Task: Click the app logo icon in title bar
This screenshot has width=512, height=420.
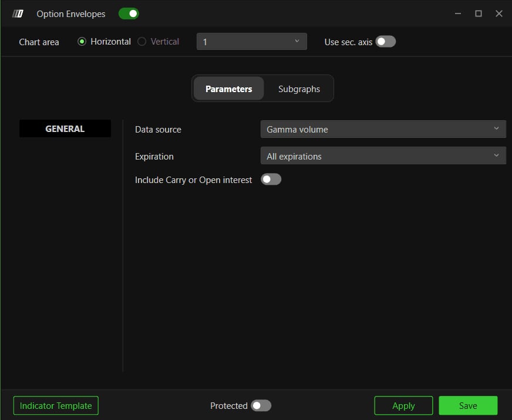Action: point(18,13)
